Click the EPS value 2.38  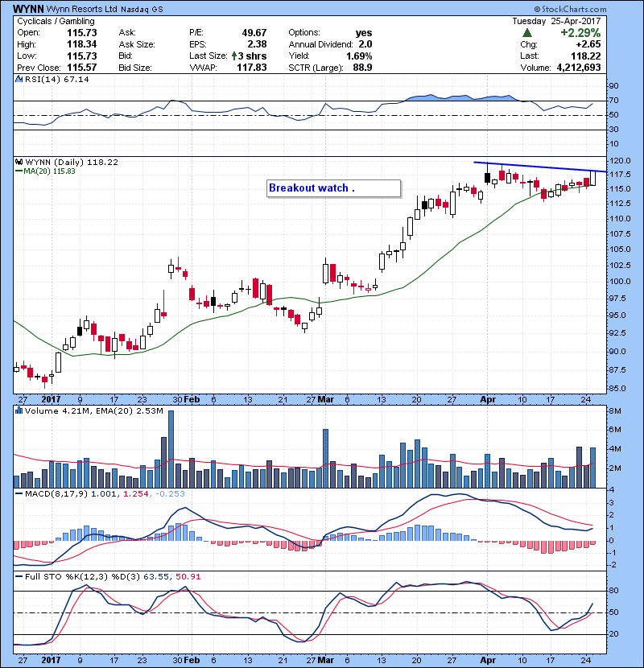pos(258,44)
